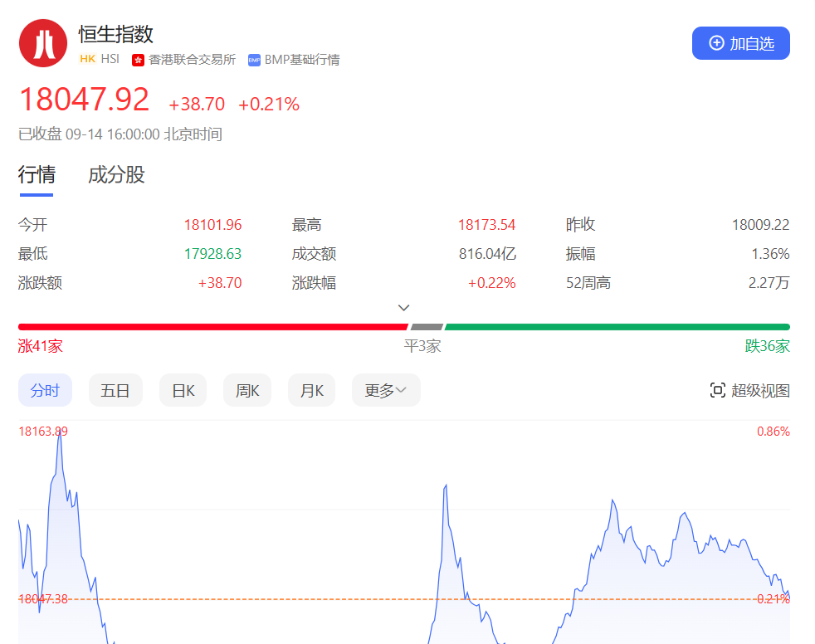
Task: Open the 更多 chart period dropdown
Action: (386, 390)
